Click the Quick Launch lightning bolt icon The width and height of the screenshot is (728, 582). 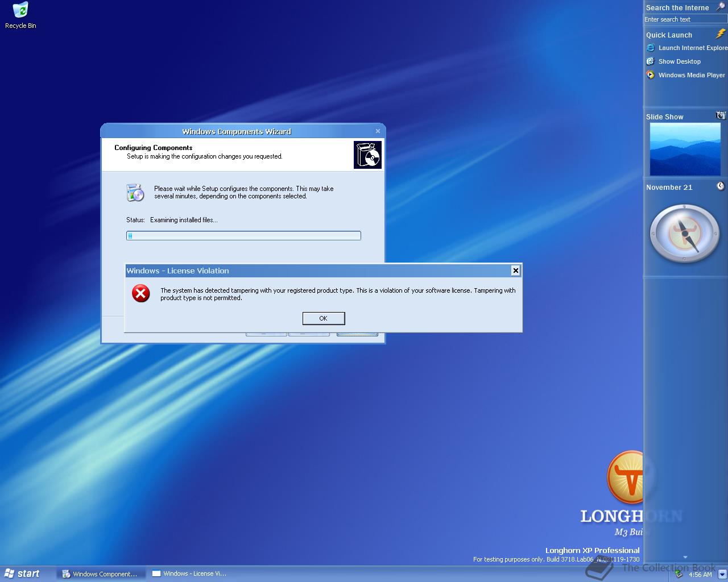721,34
